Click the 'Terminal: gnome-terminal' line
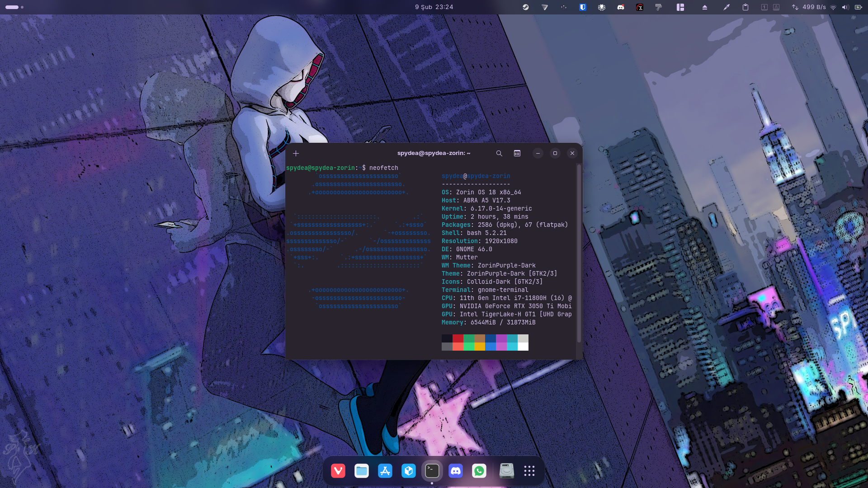Screen dimensions: 868x488 click(x=485, y=290)
